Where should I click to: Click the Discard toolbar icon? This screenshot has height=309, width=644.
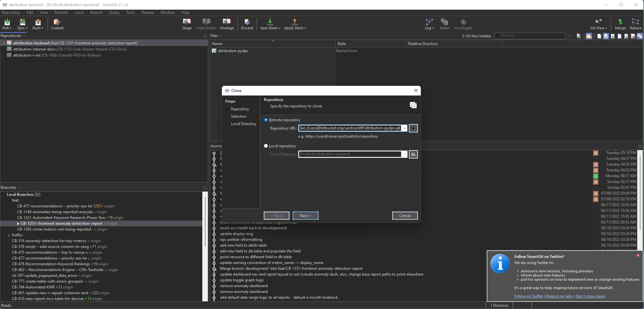[x=247, y=24]
